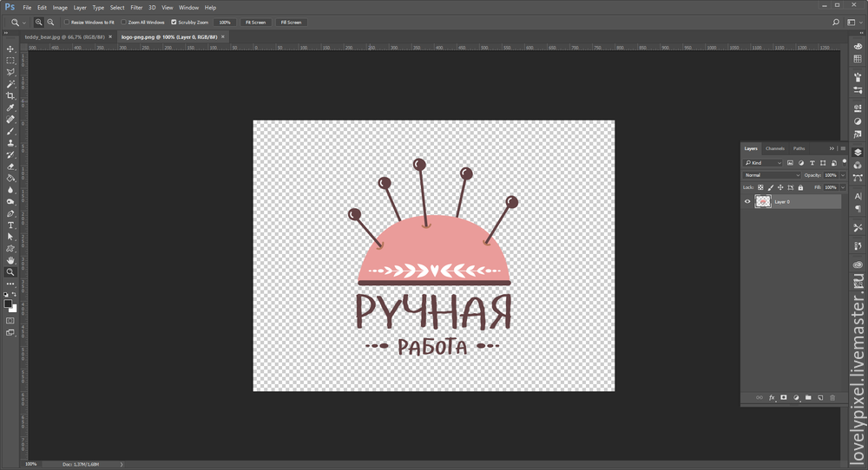Activate the Hand tool
The width and height of the screenshot is (868, 470).
coord(10,260)
